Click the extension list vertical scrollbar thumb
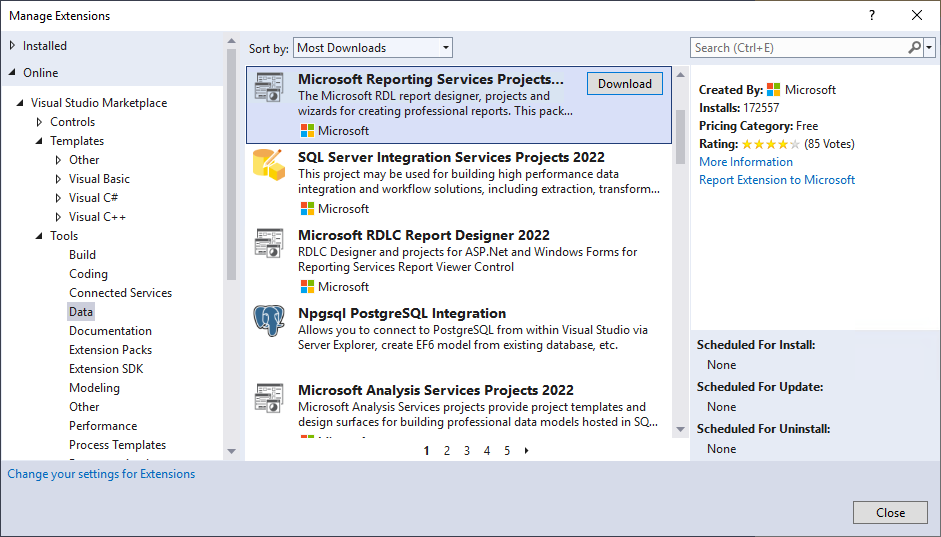 point(680,137)
